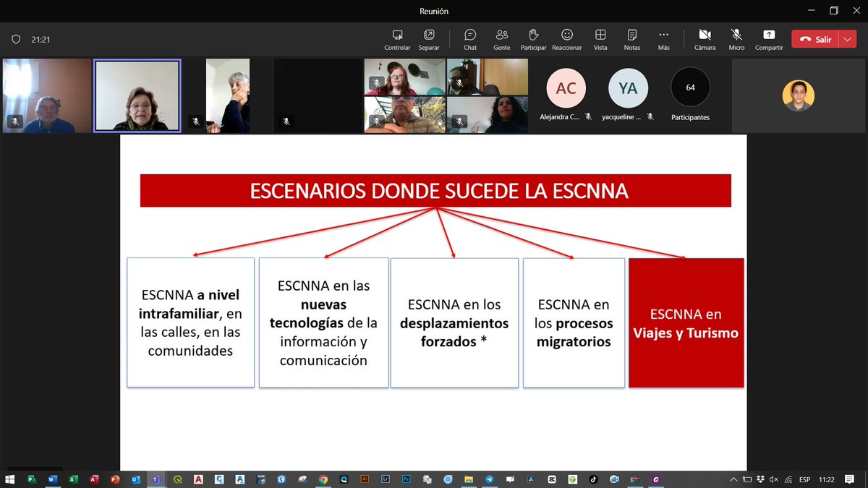Image resolution: width=868 pixels, height=488 pixels.
Task: Select the highlighted speaker video tile
Action: [137, 95]
